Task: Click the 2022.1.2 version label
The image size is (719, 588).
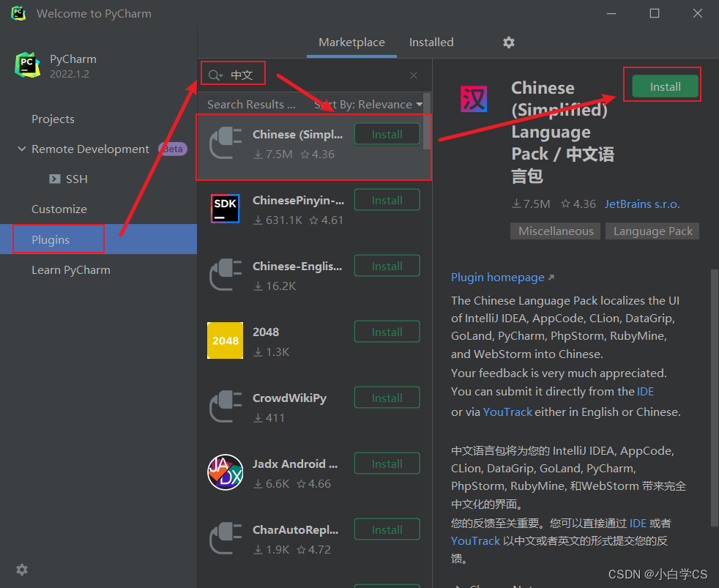Action: (x=70, y=74)
